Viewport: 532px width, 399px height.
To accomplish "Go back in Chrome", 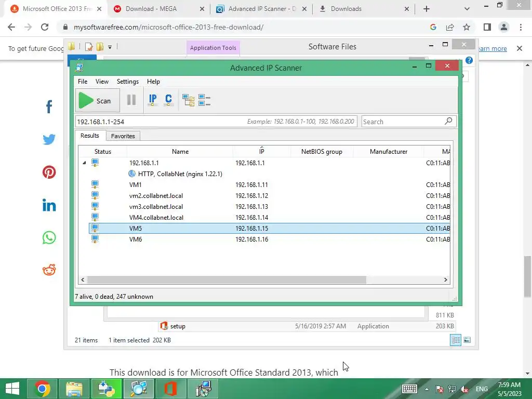I will pyautogui.click(x=11, y=27).
